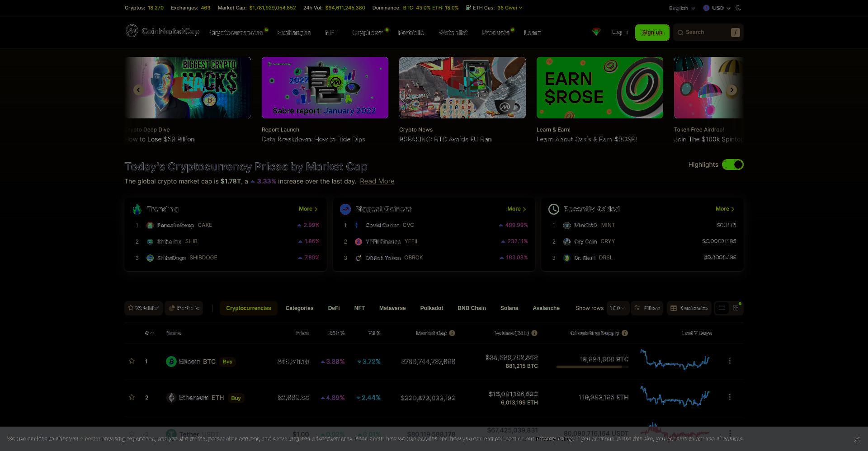Viewport: 868px width, 451px height.
Task: Click the Sign up button
Action: point(652,33)
